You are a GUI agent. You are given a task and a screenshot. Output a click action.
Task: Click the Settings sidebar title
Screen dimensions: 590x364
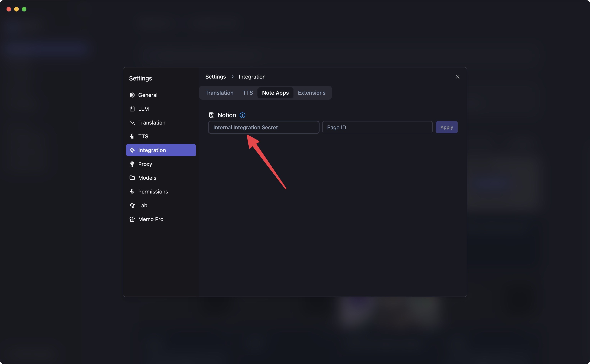(140, 78)
